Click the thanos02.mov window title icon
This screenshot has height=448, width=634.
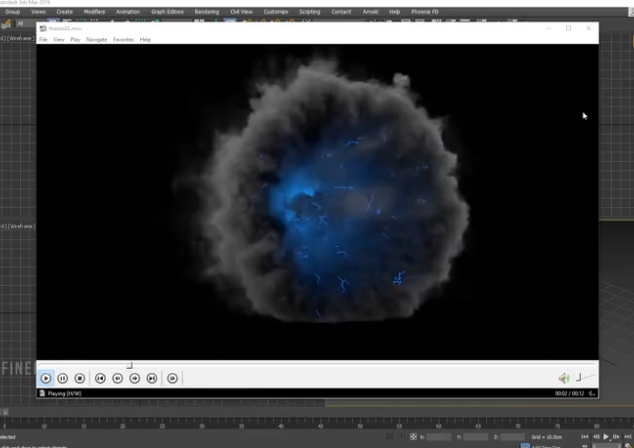(x=43, y=28)
